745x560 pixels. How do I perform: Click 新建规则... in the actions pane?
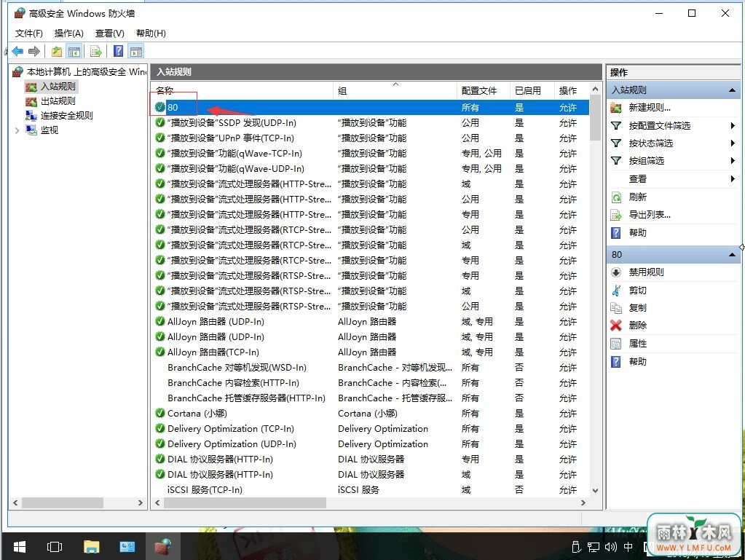click(650, 108)
